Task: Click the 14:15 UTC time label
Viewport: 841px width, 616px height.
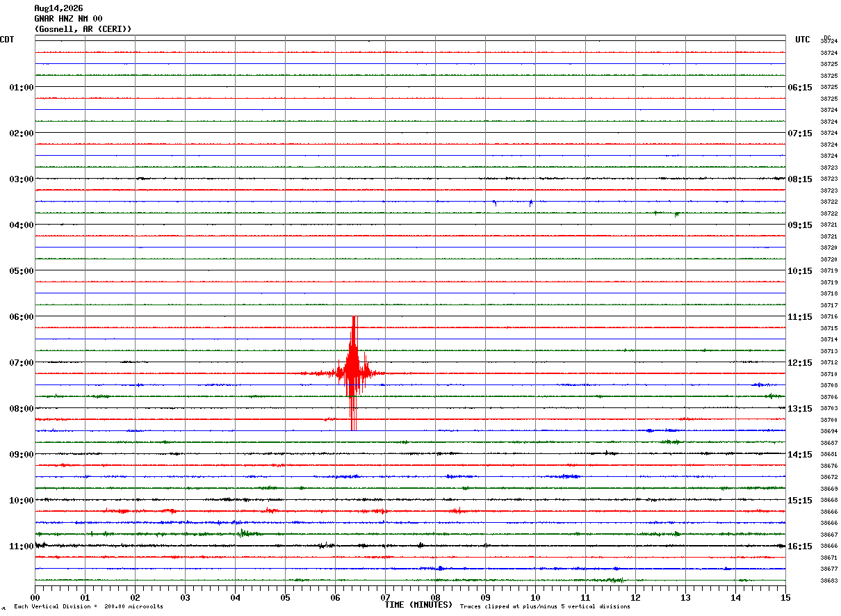Action: pyautogui.click(x=799, y=455)
